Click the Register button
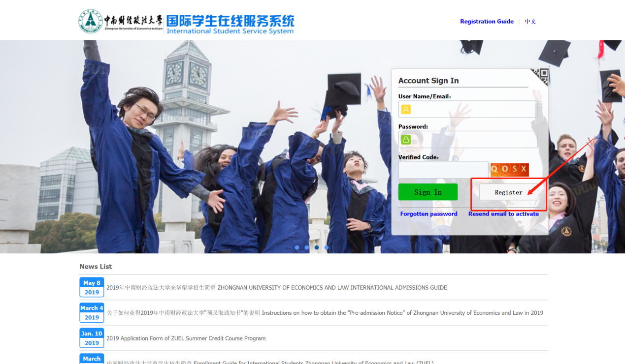The image size is (625, 364). click(x=508, y=192)
